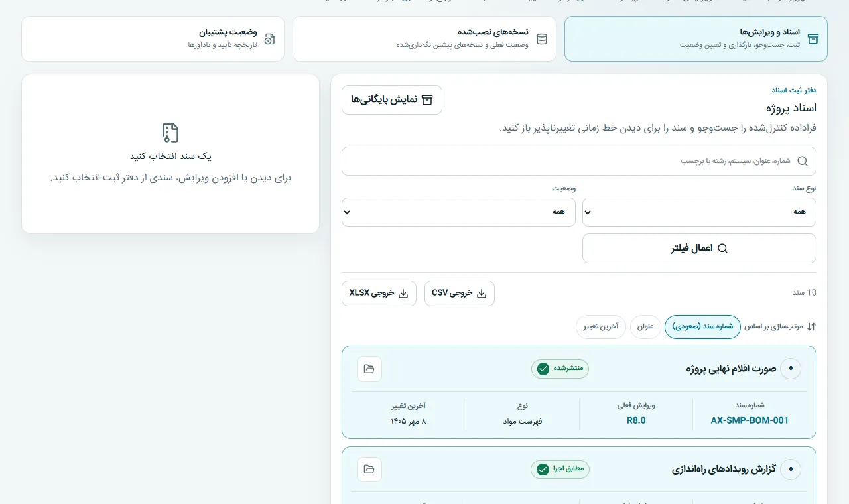Click the نمایش بایگانی‌ها button
The width and height of the screenshot is (849, 504).
click(x=392, y=99)
